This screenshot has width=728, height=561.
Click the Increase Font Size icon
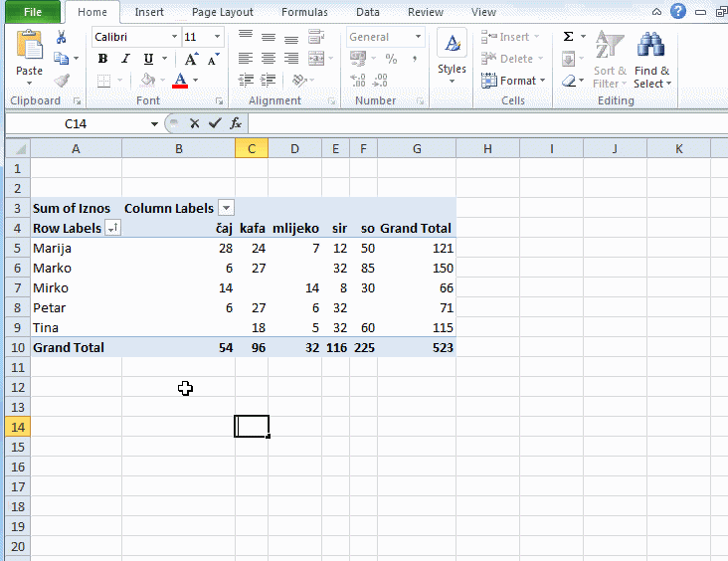click(x=191, y=59)
